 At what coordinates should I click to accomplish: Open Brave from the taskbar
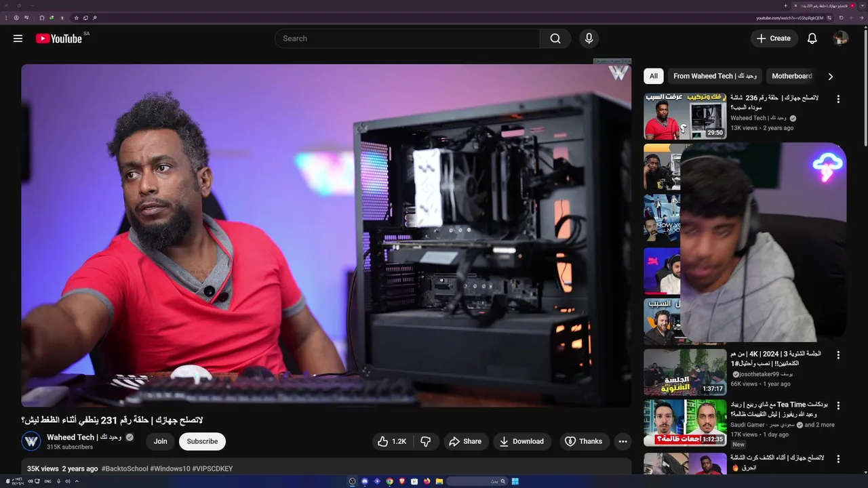pyautogui.click(x=402, y=481)
